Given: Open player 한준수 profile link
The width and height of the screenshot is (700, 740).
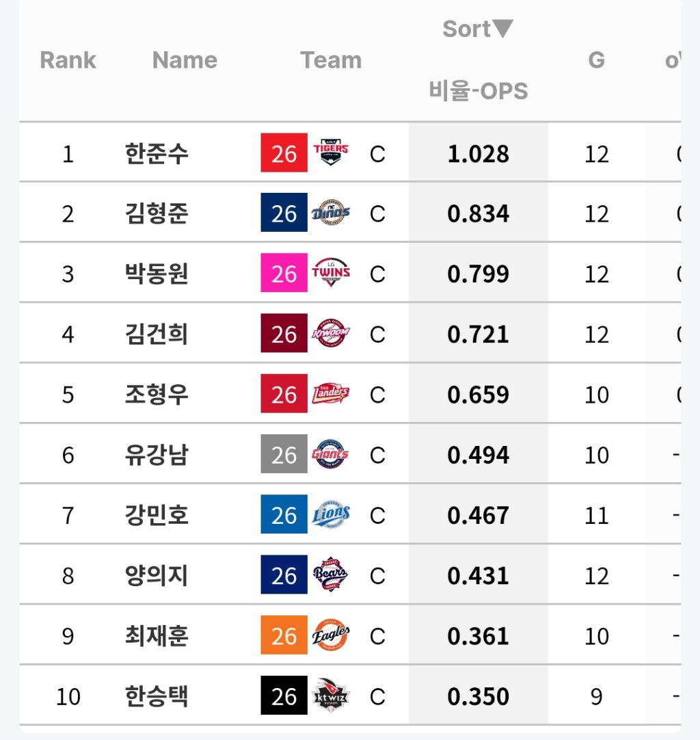Looking at the screenshot, I should pos(157,153).
